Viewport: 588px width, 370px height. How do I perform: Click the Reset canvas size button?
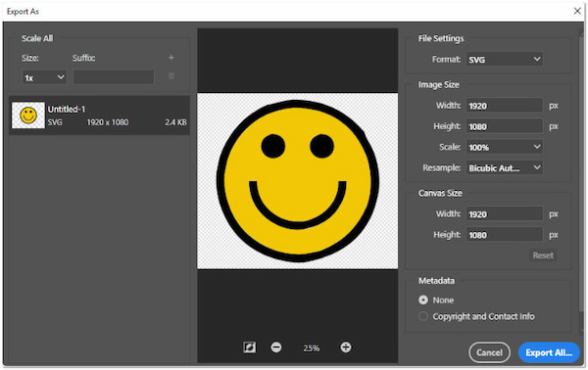click(543, 255)
